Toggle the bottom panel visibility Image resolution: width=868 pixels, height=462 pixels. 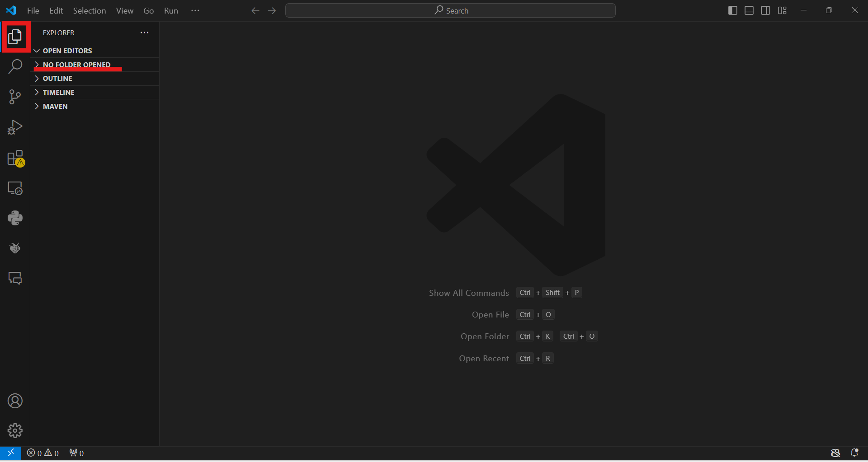click(x=749, y=10)
